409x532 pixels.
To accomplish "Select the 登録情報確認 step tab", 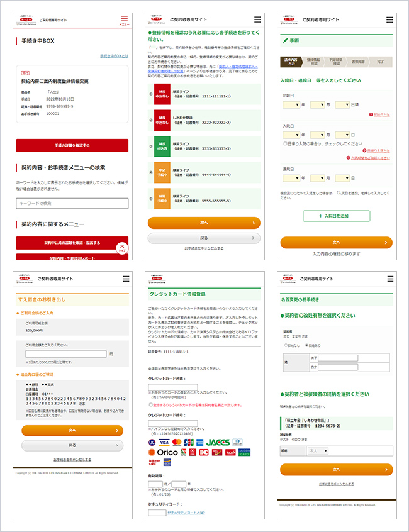I will [x=313, y=62].
